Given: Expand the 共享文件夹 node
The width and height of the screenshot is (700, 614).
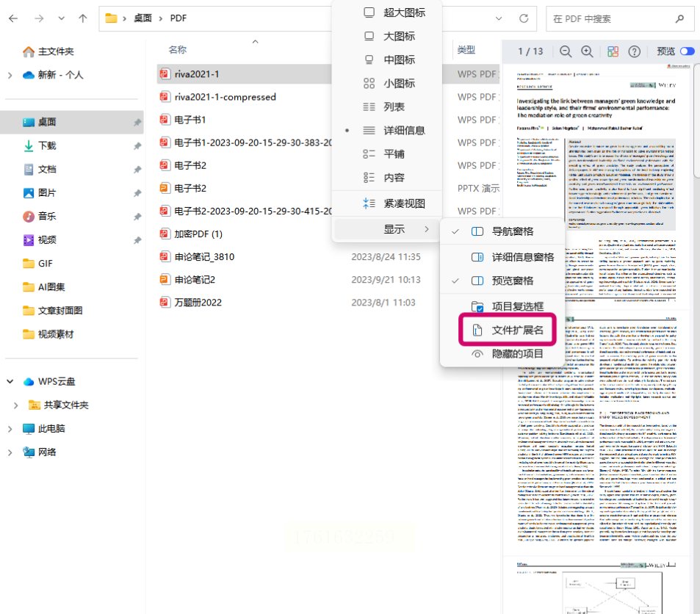Looking at the screenshot, I should pos(15,405).
